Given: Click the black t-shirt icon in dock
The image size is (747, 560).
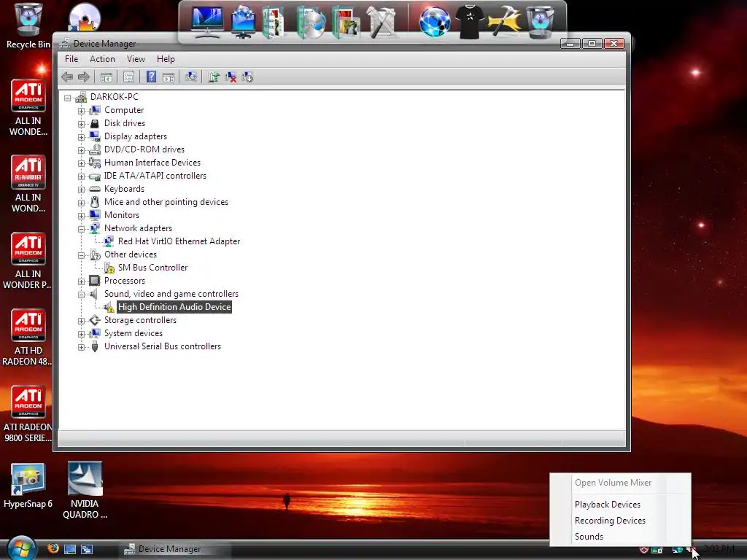Looking at the screenshot, I should 470,22.
